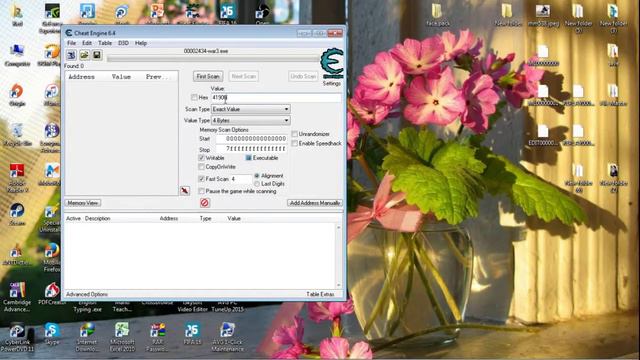Click the memory scan Start address field
The width and height of the screenshot is (640, 360).
tap(251, 139)
